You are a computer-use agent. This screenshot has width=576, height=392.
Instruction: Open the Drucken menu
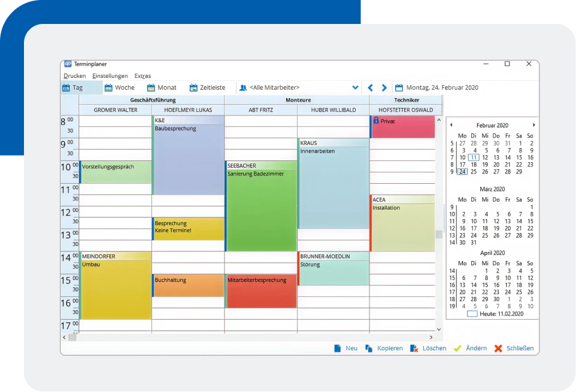point(74,76)
